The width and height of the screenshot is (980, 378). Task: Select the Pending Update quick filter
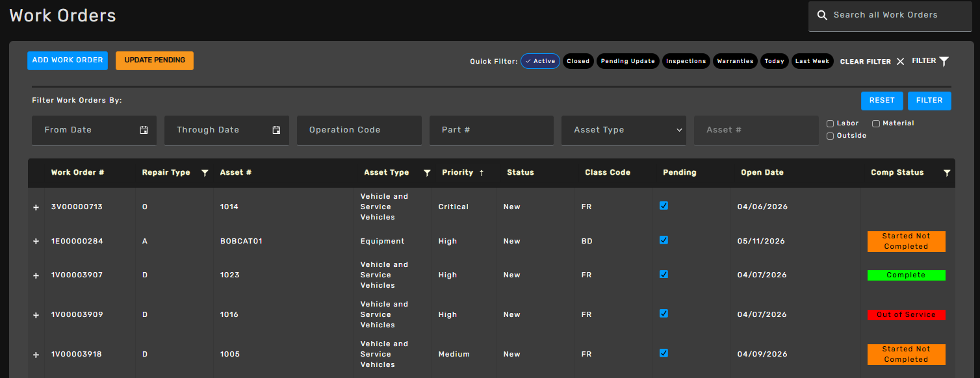pos(628,61)
